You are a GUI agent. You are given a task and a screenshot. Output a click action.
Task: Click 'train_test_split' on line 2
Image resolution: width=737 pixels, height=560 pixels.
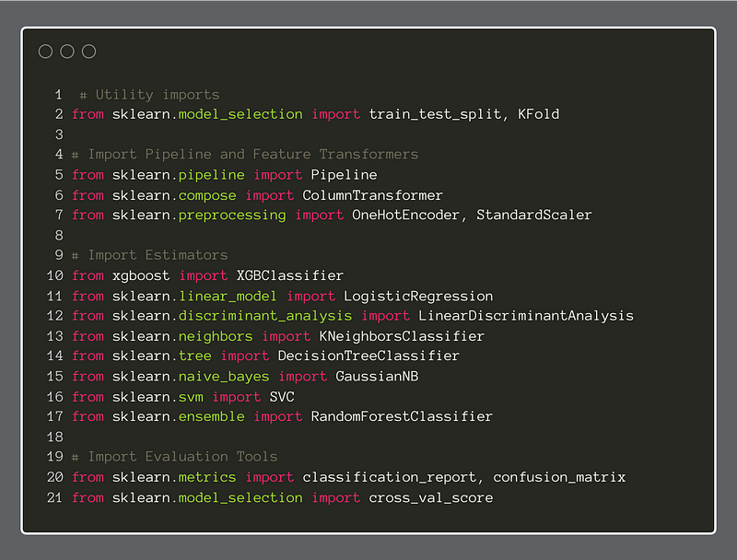(434, 114)
